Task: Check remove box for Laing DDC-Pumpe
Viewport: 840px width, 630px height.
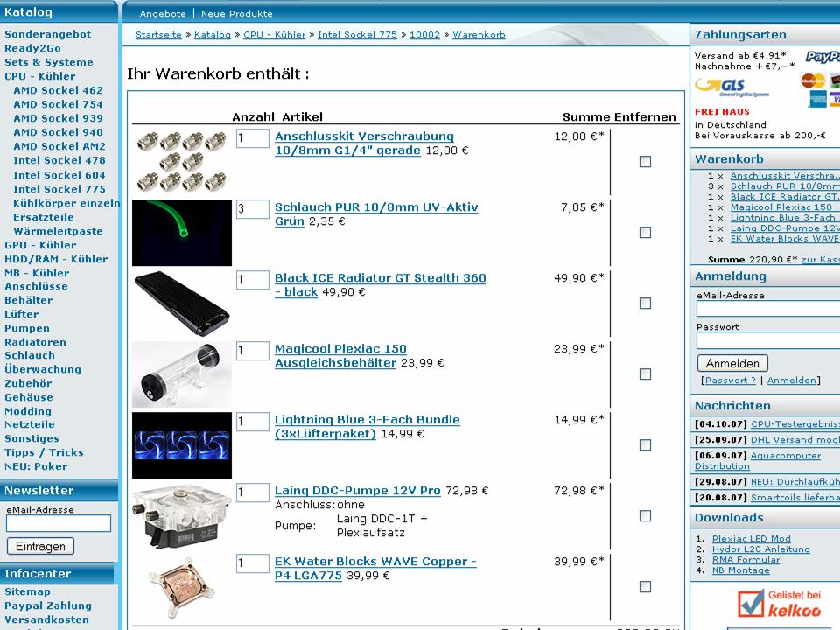Action: tap(645, 516)
